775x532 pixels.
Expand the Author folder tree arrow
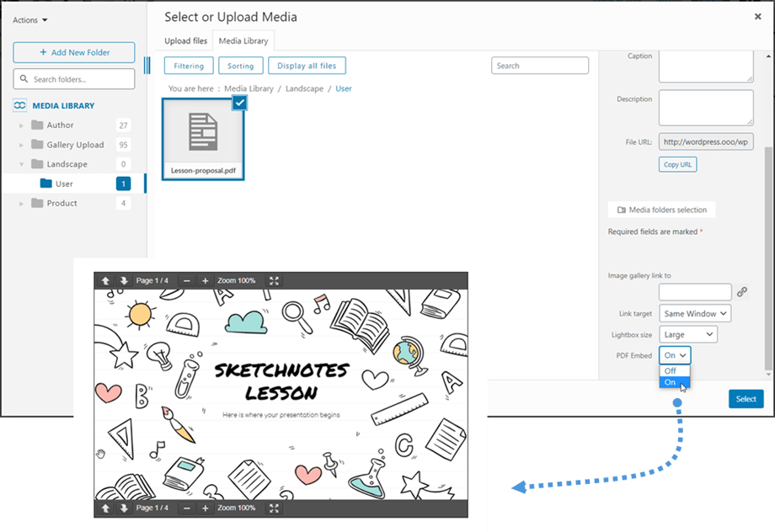21,125
